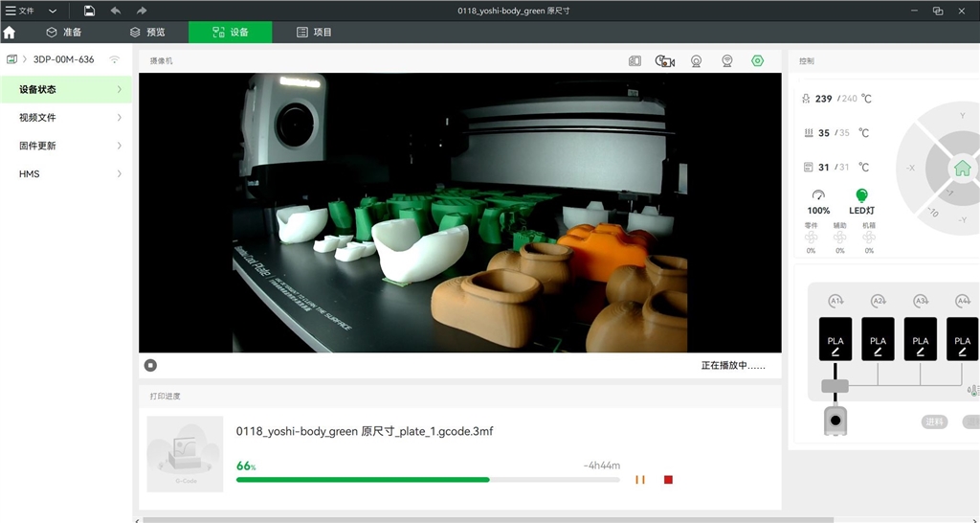Click the print speed gauge icon
980x523 pixels.
[x=818, y=195]
